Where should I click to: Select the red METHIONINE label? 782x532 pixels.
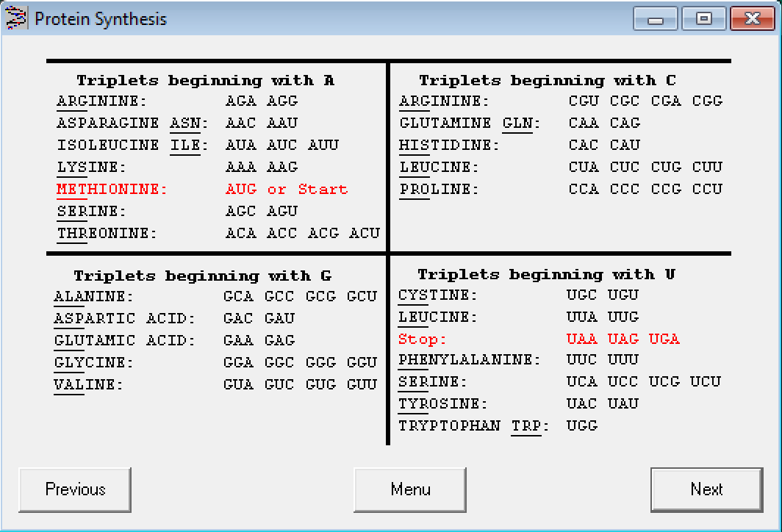coord(112,190)
